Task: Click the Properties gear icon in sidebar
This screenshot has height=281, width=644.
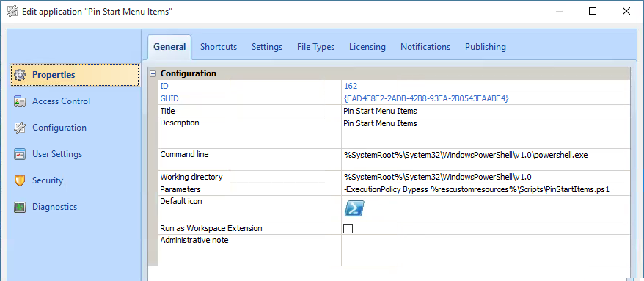Action: (x=20, y=75)
